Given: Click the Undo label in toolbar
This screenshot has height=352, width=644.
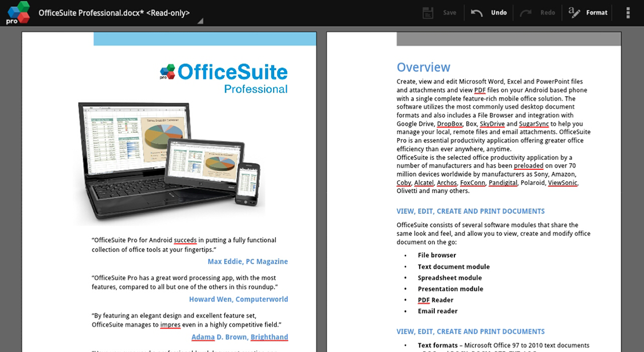Looking at the screenshot, I should pos(499,13).
